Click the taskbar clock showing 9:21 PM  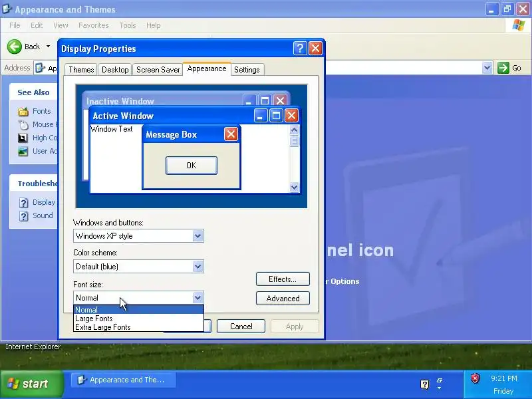pyautogui.click(x=504, y=378)
